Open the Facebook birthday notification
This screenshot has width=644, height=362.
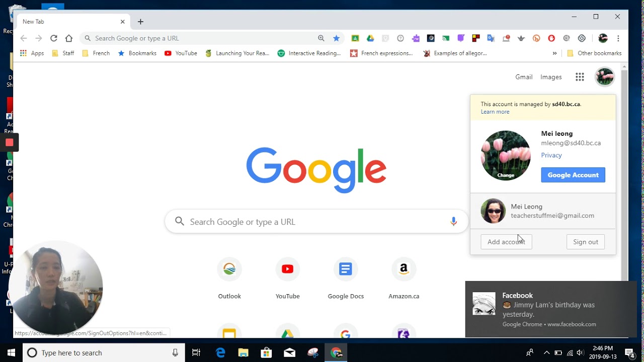coord(551,309)
